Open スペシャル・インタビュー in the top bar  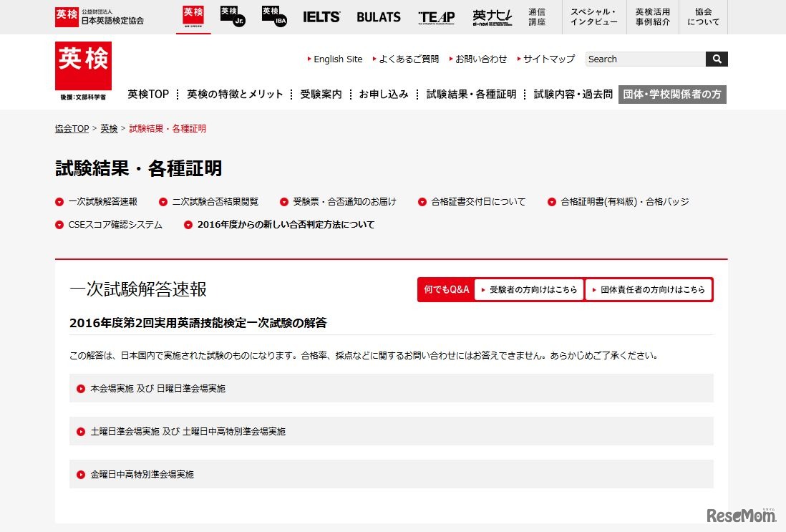click(x=594, y=17)
